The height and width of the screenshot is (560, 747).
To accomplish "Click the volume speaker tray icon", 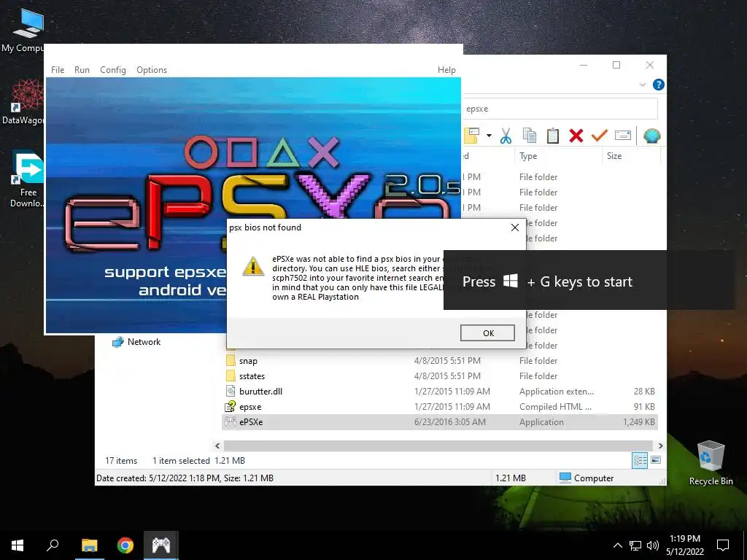I will coord(653,545).
